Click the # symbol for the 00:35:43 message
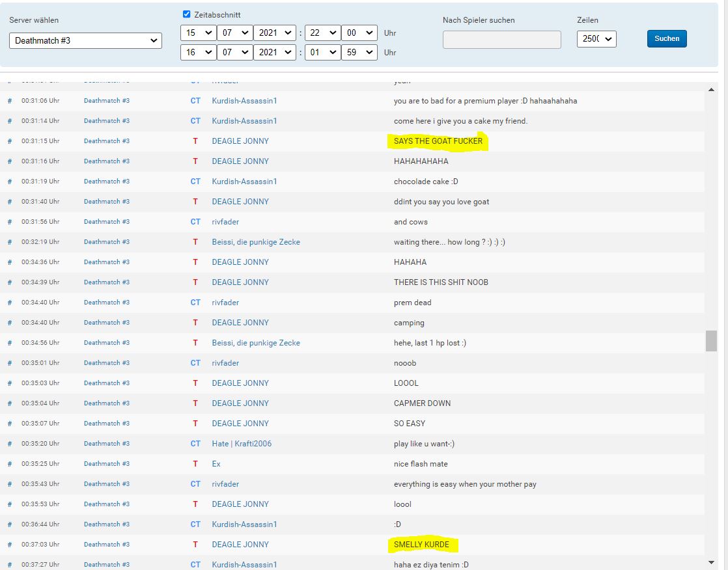 pos(10,484)
